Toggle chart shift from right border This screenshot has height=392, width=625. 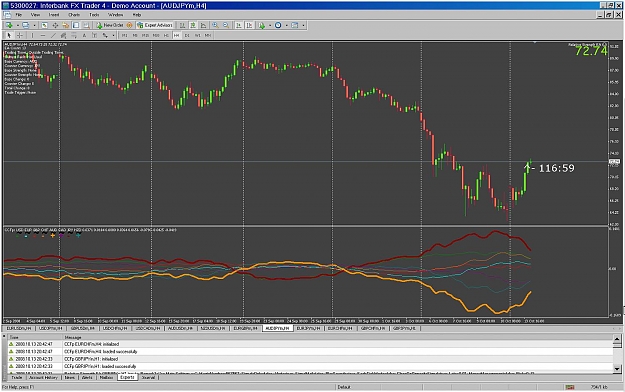[x=249, y=25]
